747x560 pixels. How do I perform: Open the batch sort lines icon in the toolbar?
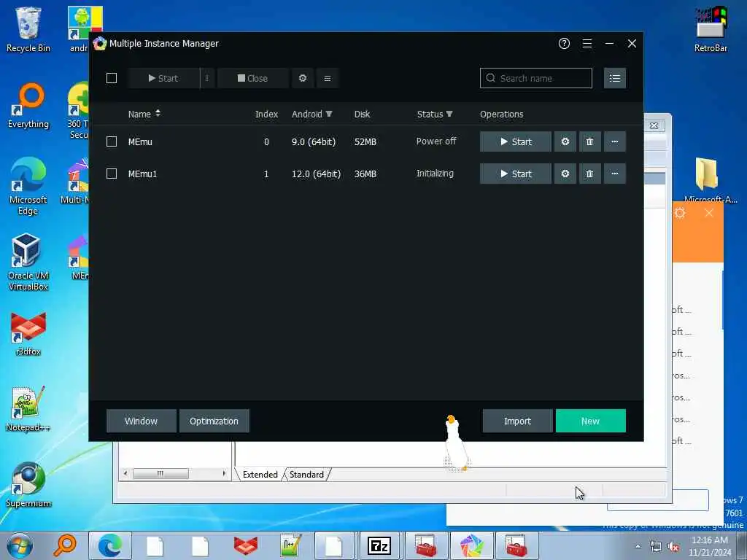[x=328, y=78]
